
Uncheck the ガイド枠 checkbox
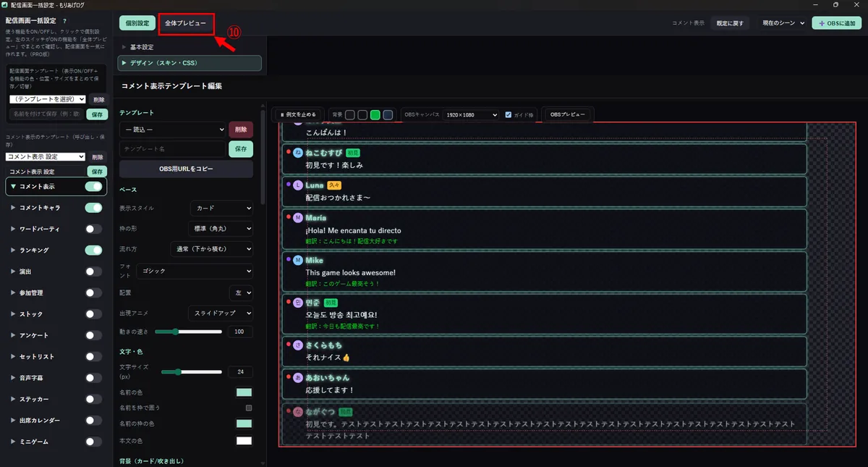(x=509, y=114)
